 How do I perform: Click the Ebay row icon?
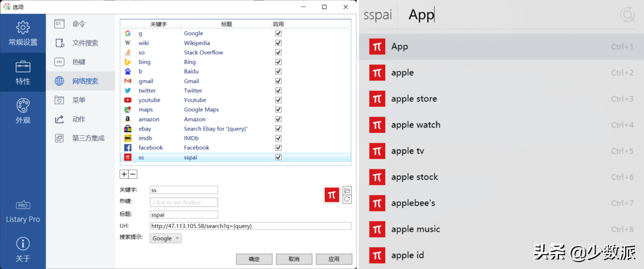coord(128,129)
